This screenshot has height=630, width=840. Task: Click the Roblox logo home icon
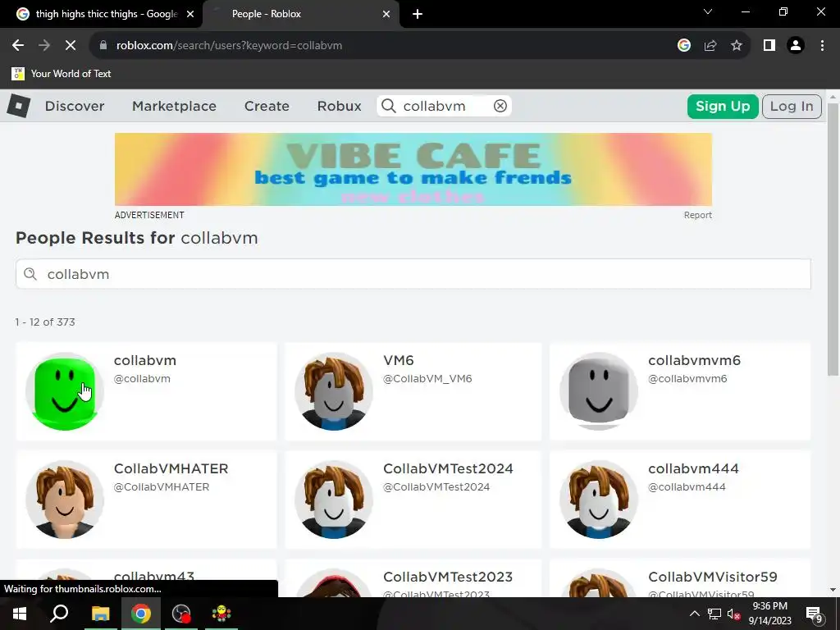point(19,106)
